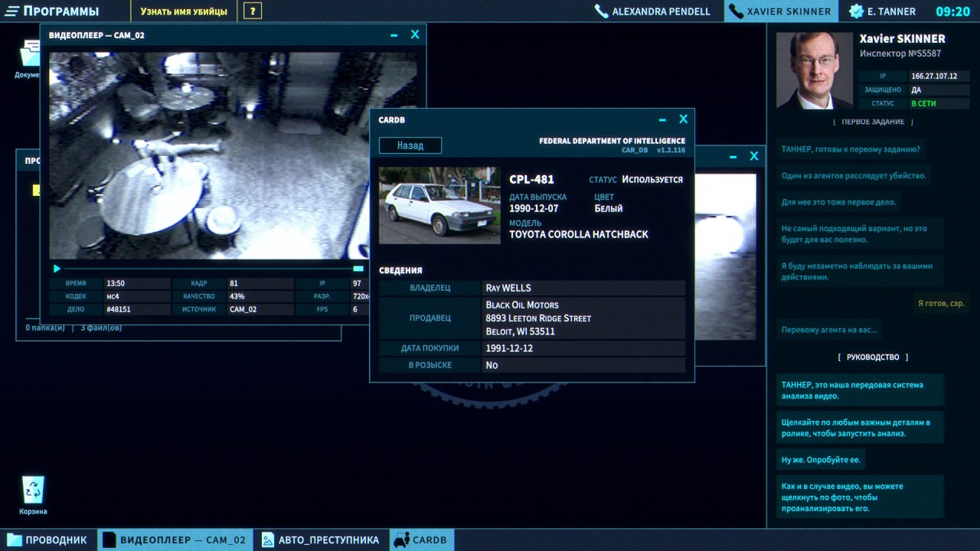
Task: Open E. Tanner profile tab
Action: pos(882,11)
